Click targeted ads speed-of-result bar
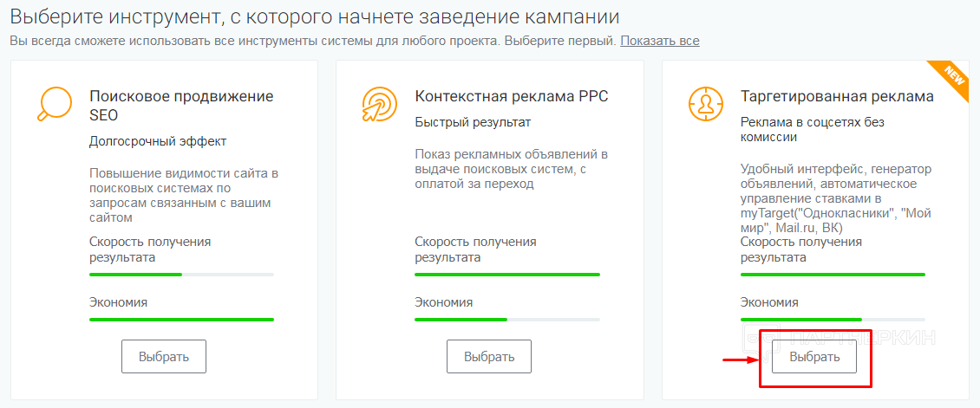This screenshot has height=408, width=980. tap(833, 275)
